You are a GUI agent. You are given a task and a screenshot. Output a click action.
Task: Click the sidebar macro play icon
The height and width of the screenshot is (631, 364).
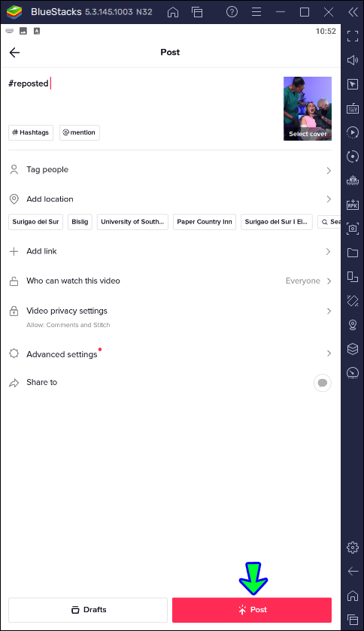point(353,132)
